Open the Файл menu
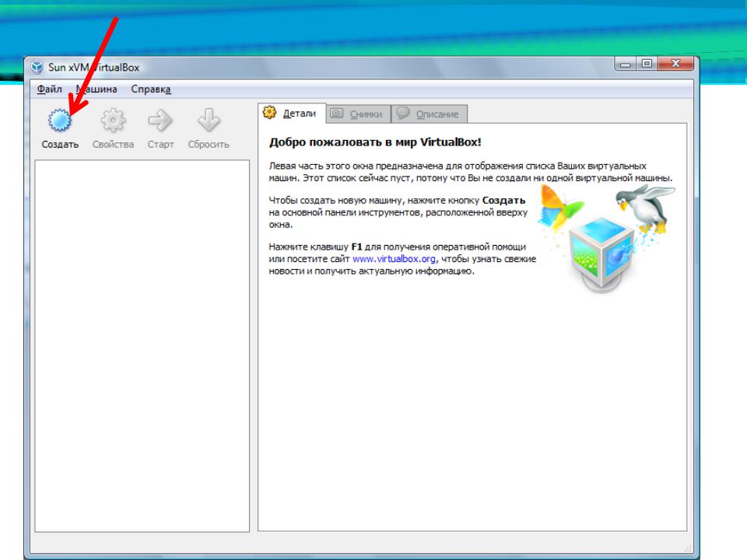The height and width of the screenshot is (560, 747). tap(50, 89)
